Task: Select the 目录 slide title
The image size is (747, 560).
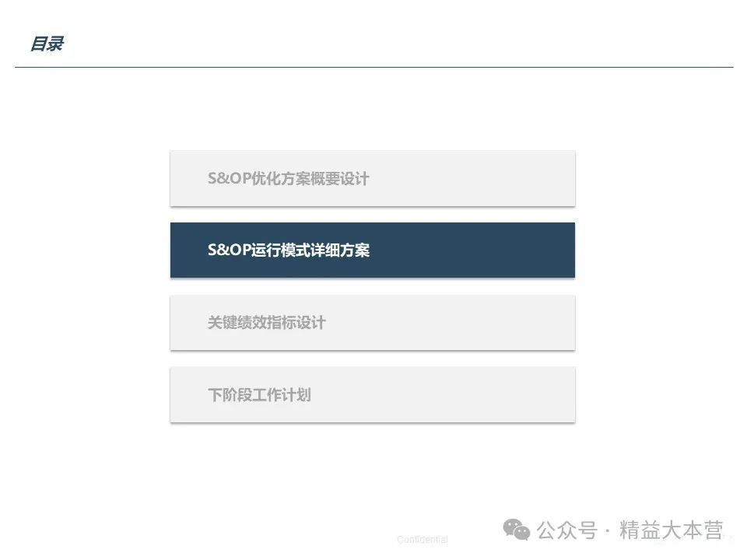Action: pyautogui.click(x=47, y=44)
